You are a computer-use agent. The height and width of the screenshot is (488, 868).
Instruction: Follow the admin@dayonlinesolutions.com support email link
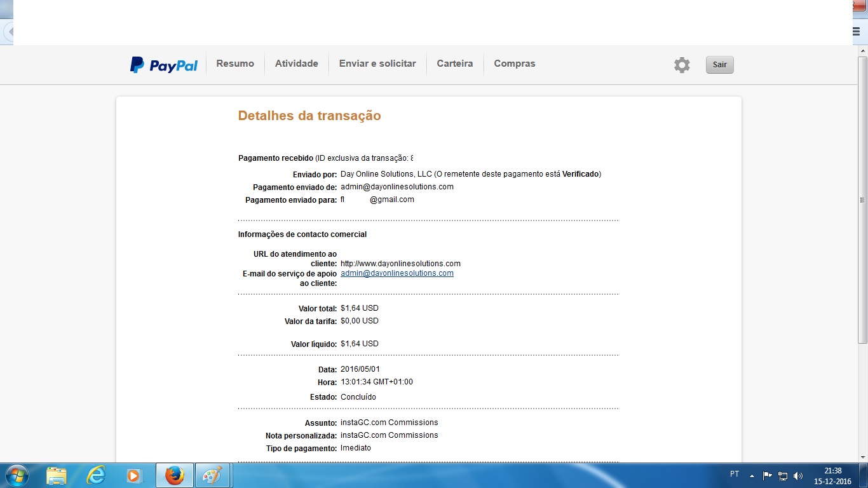coord(397,273)
